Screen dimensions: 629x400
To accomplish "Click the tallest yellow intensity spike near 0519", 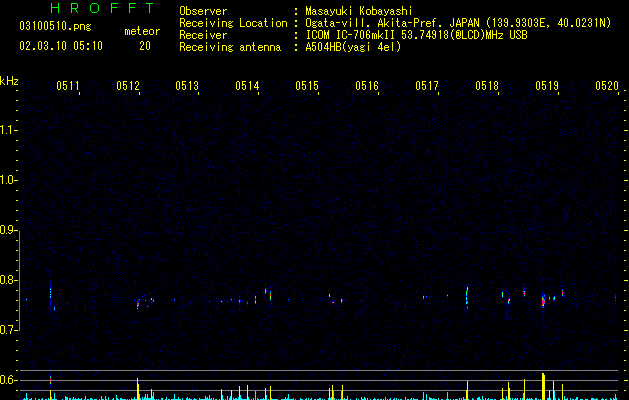I will [544, 386].
